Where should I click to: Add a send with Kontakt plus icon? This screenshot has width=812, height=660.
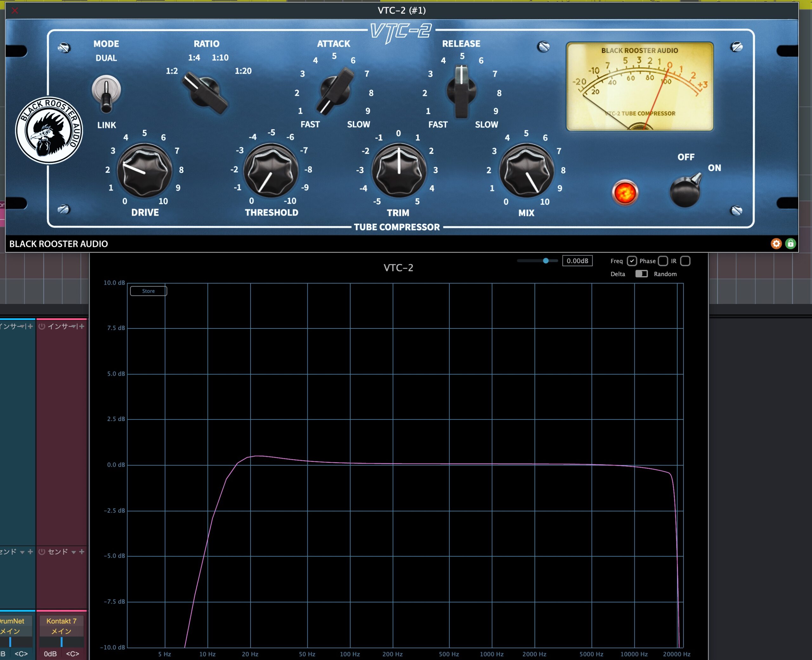[82, 552]
